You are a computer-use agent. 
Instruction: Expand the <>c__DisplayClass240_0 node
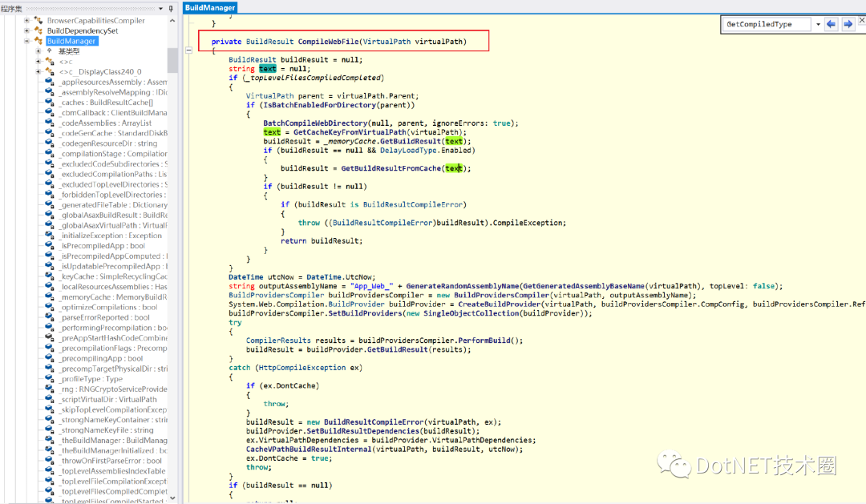pos(38,72)
